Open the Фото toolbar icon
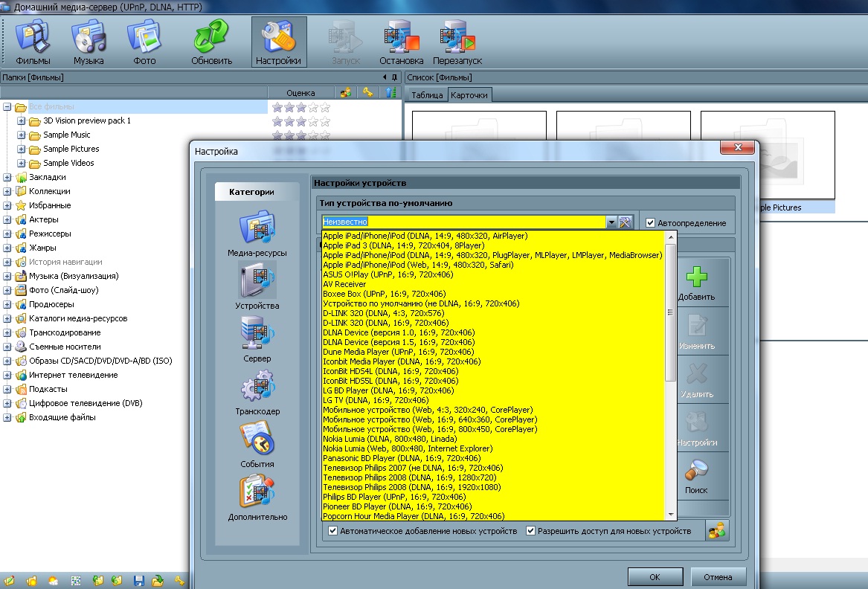868x589 pixels. tap(144, 42)
